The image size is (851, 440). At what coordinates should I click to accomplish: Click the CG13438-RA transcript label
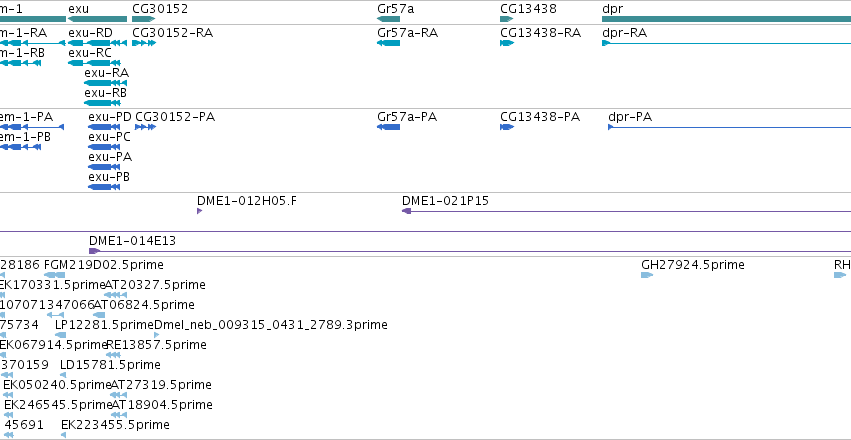click(541, 33)
